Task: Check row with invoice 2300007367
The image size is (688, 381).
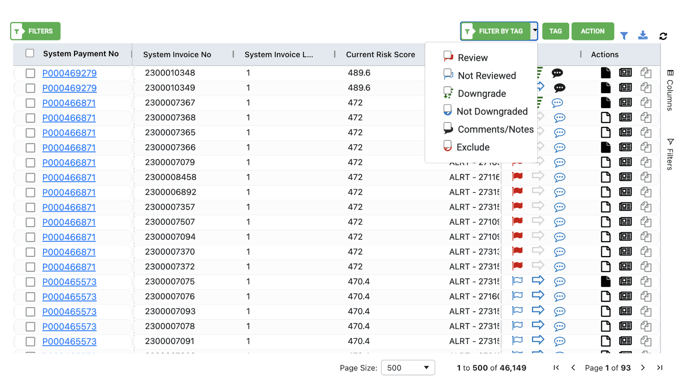Action: click(x=30, y=103)
